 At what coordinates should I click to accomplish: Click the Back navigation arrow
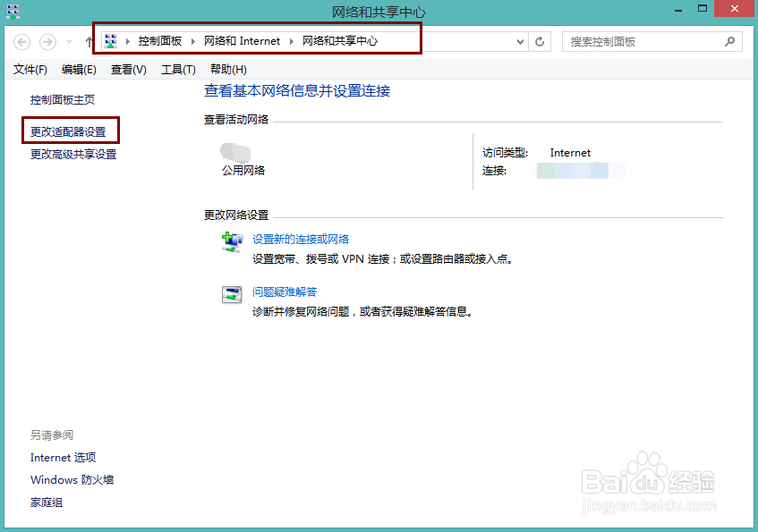pyautogui.click(x=20, y=41)
